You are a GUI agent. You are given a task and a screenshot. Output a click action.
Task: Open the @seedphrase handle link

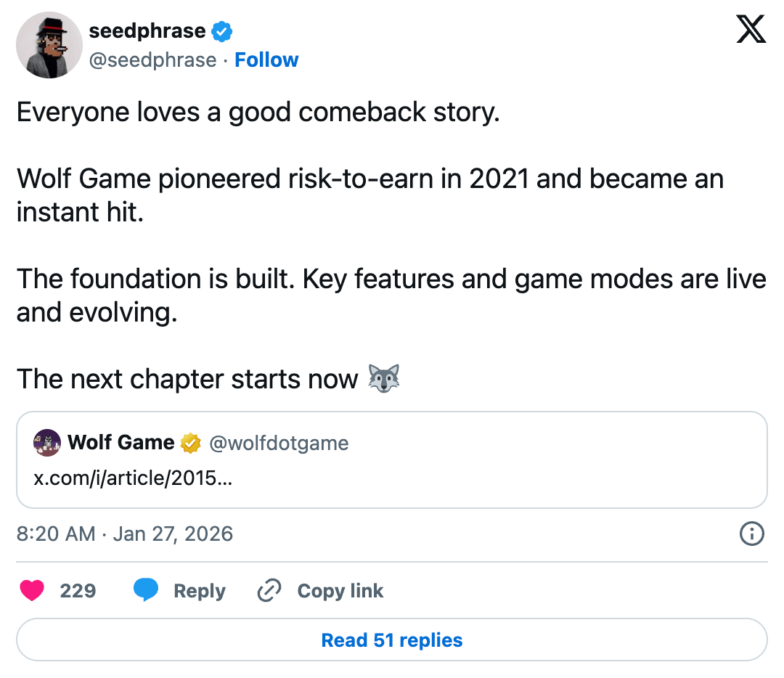pos(152,60)
